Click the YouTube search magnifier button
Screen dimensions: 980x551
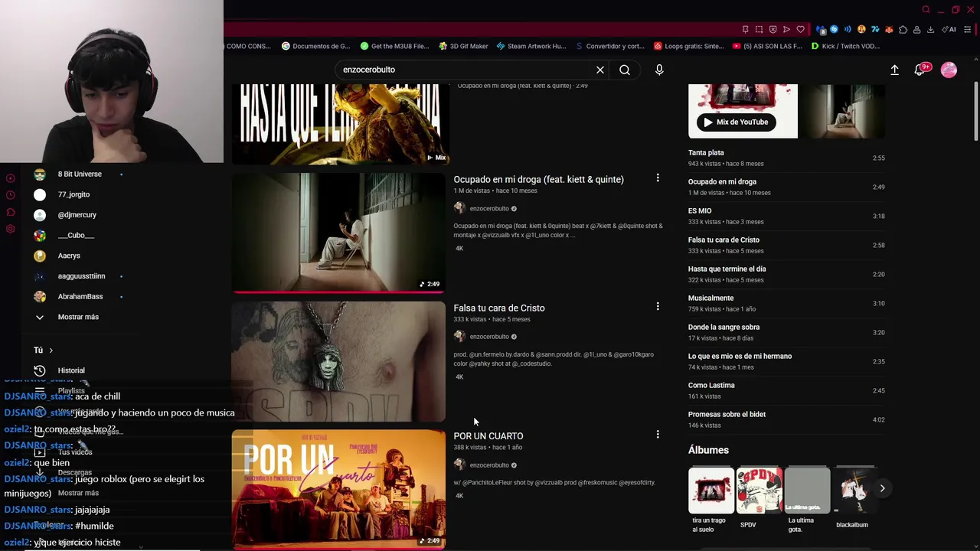(625, 70)
